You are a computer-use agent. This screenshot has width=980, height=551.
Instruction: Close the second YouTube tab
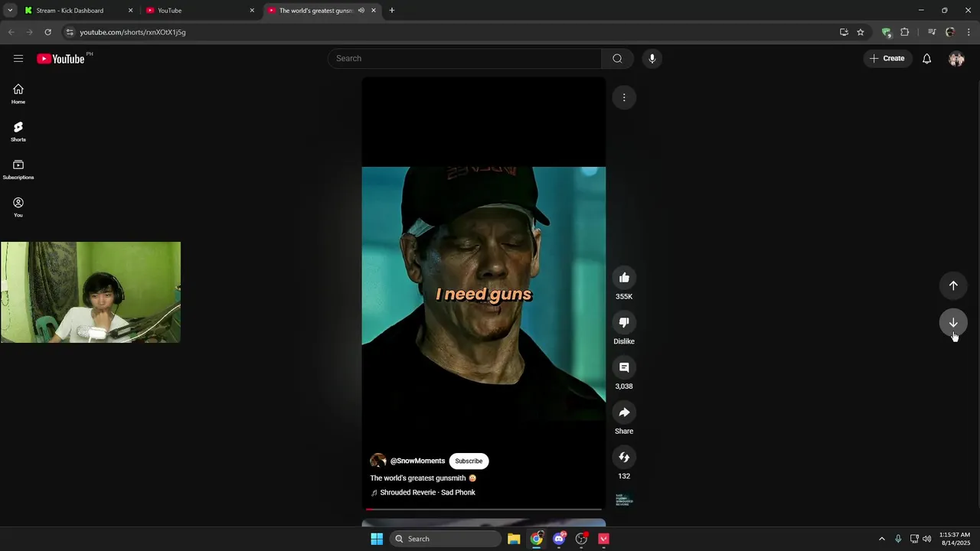click(252, 11)
